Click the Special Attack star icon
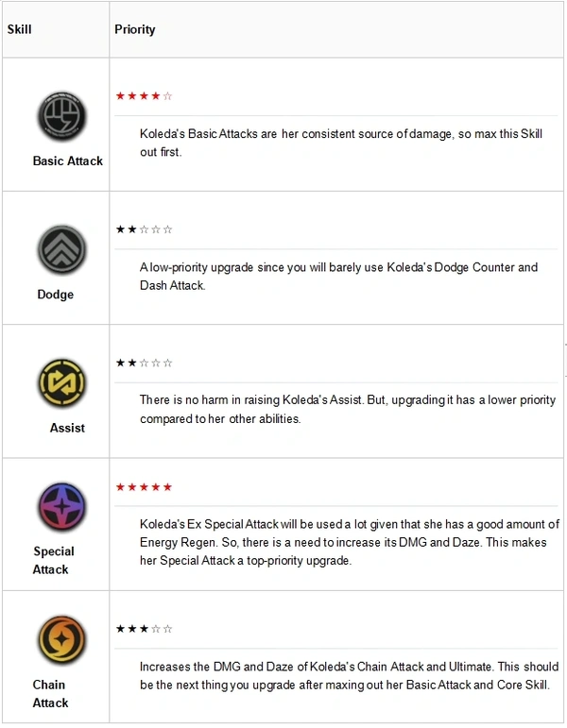The width and height of the screenshot is (567, 728). pyautogui.click(x=61, y=507)
